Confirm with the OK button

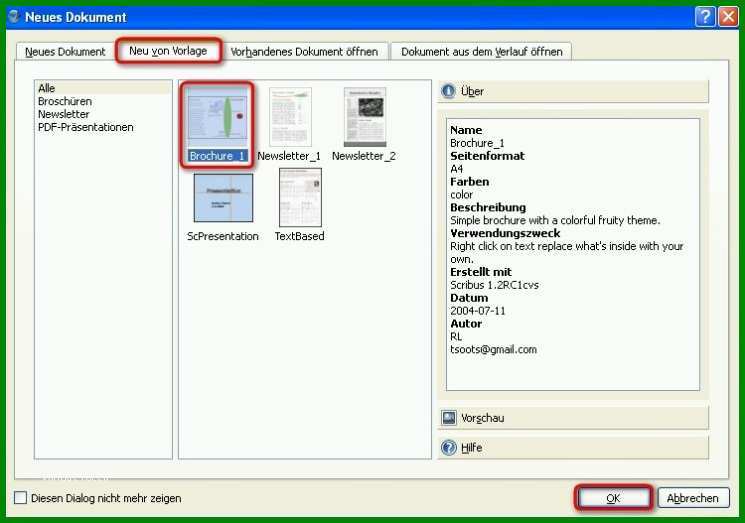coord(613,498)
